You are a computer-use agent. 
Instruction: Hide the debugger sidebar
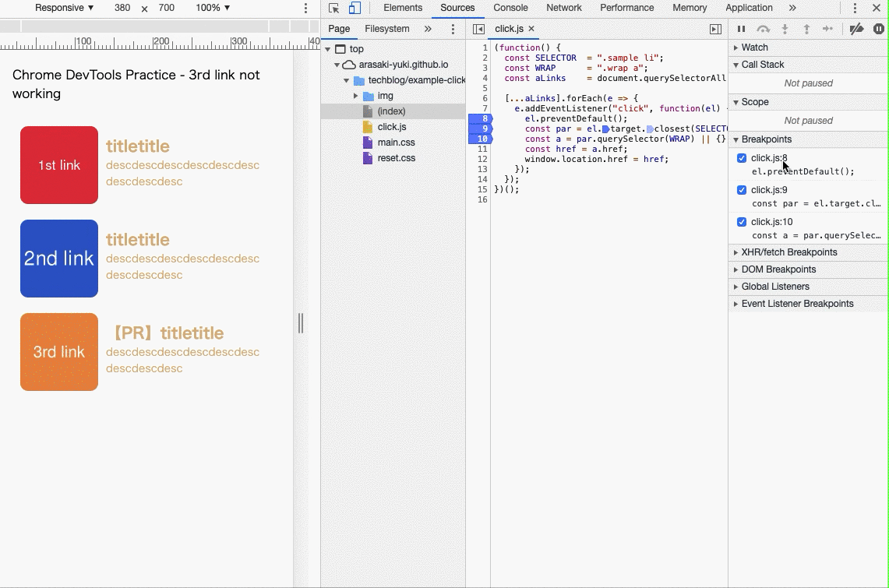[715, 29]
